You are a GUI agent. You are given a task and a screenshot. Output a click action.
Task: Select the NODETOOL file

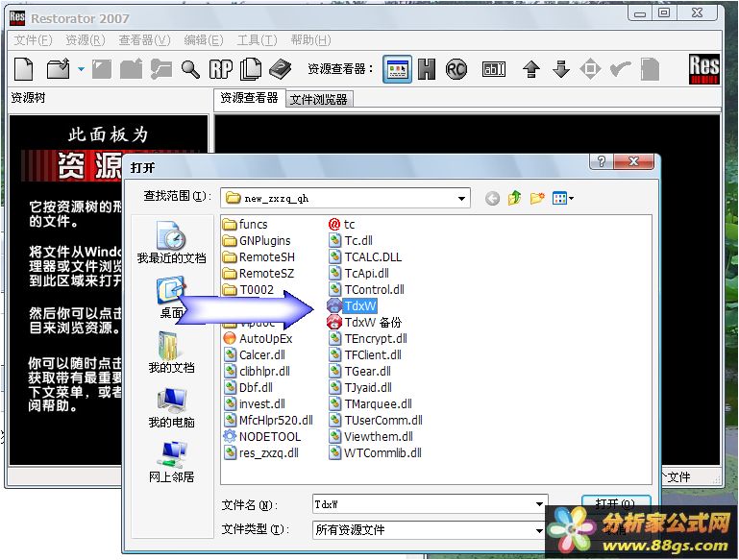[262, 437]
